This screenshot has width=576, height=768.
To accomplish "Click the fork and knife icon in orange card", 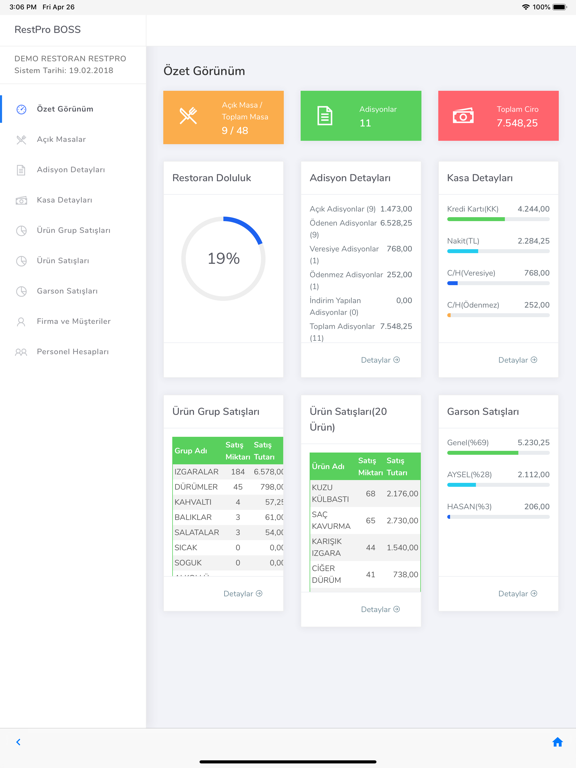I will pos(188,116).
